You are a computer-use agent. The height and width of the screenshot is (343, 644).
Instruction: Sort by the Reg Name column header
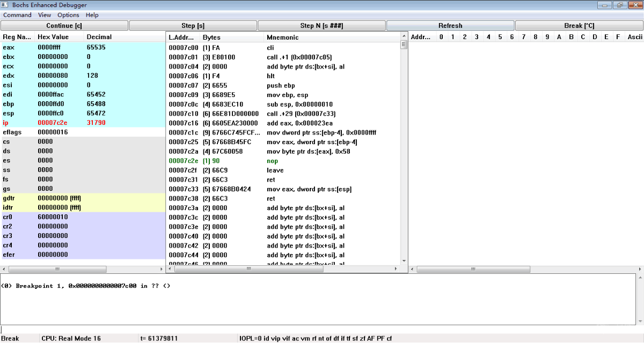pyautogui.click(x=17, y=37)
